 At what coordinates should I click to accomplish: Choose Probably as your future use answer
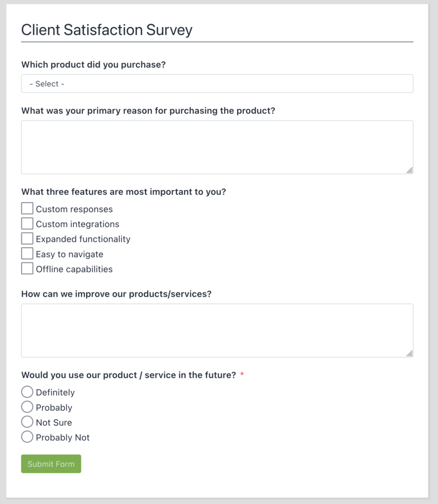tap(27, 407)
